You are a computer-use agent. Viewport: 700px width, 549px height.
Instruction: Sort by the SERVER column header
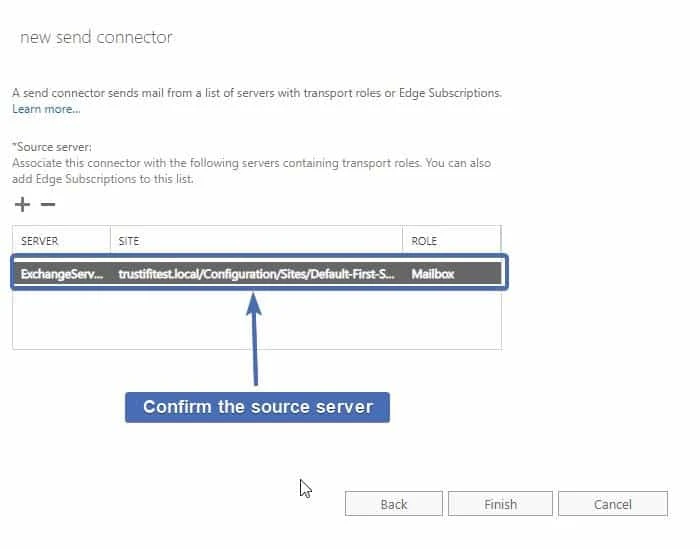pyautogui.click(x=40, y=241)
